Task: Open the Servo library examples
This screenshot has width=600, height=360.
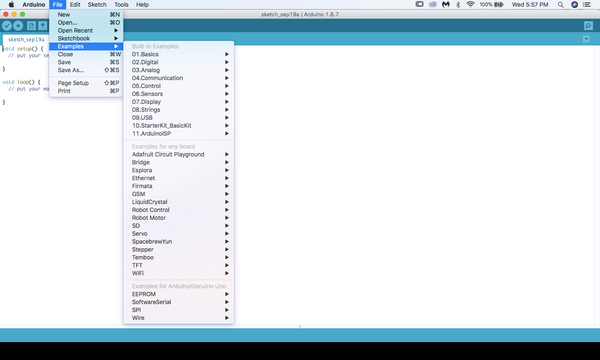Action: click(x=179, y=234)
